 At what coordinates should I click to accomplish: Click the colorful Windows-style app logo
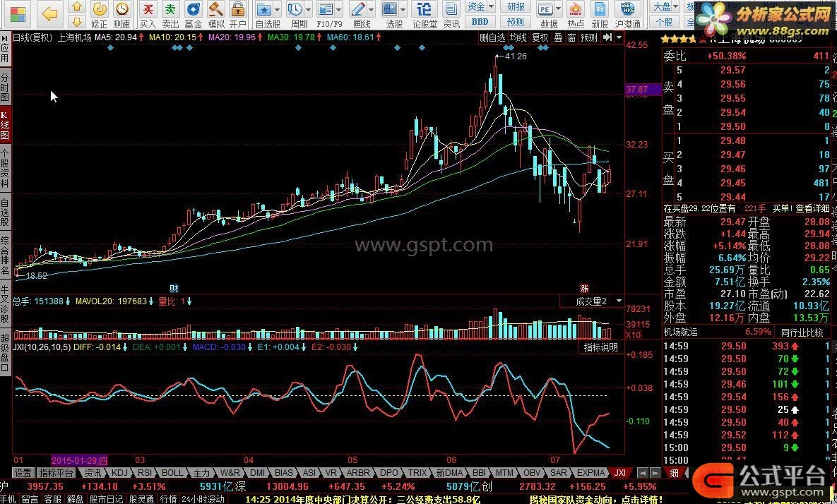(18, 14)
